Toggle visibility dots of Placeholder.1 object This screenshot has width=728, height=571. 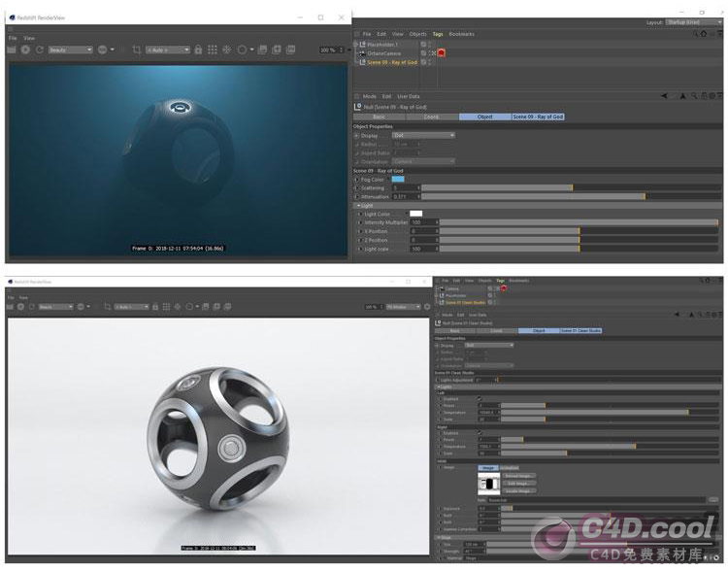coord(429,45)
